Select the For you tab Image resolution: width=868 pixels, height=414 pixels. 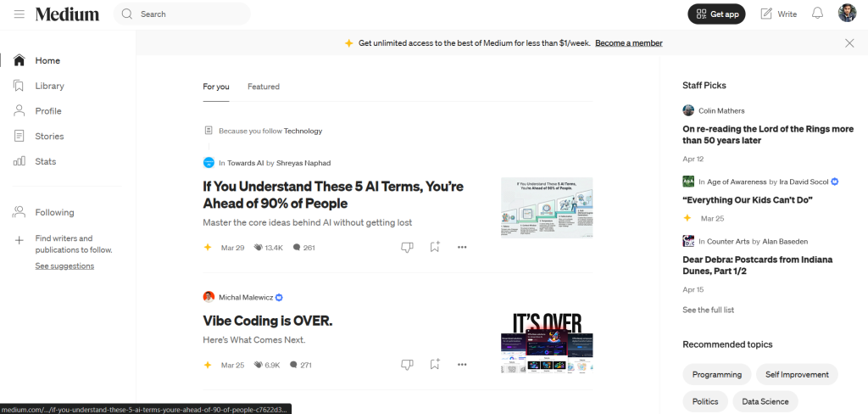[216, 87]
